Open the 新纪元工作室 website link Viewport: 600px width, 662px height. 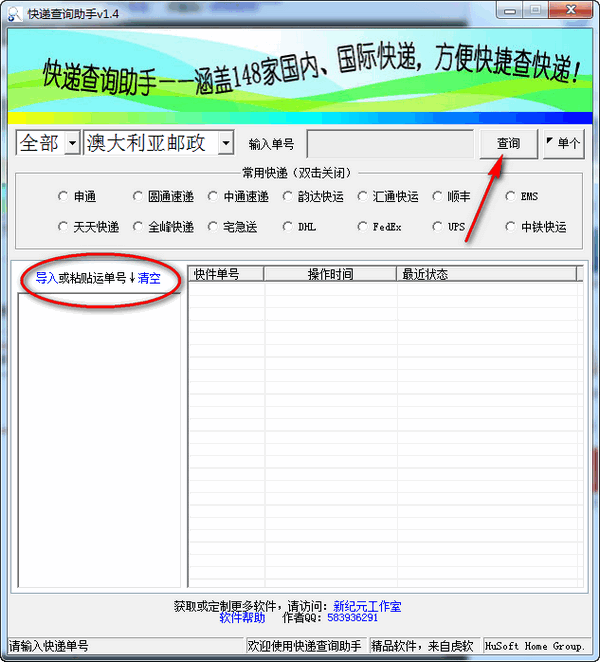[367, 606]
